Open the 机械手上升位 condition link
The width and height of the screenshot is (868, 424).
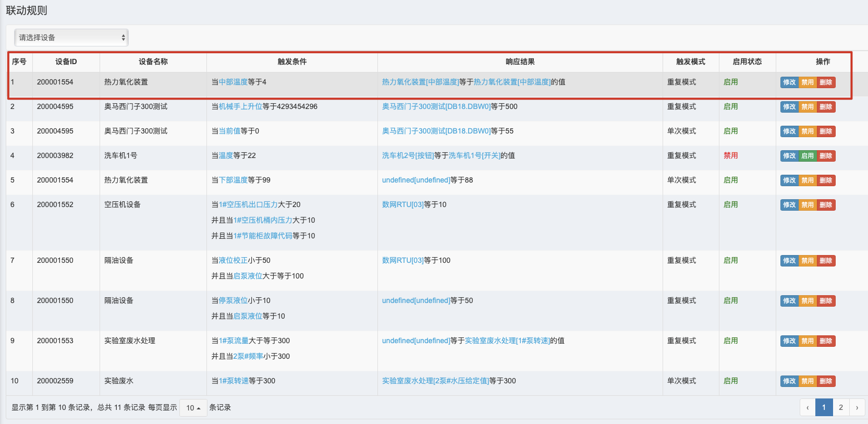coord(240,106)
